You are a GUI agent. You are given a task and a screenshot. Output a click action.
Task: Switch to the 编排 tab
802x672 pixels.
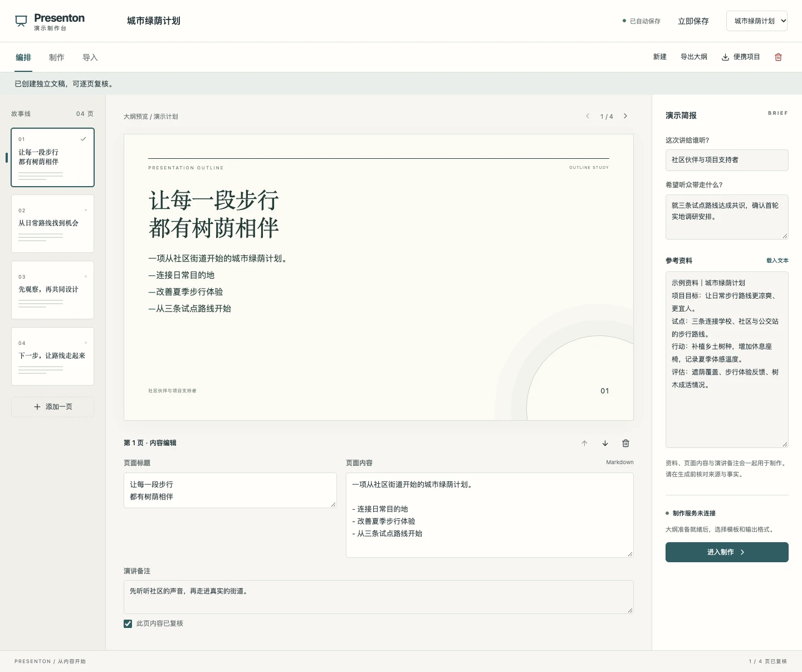[23, 57]
